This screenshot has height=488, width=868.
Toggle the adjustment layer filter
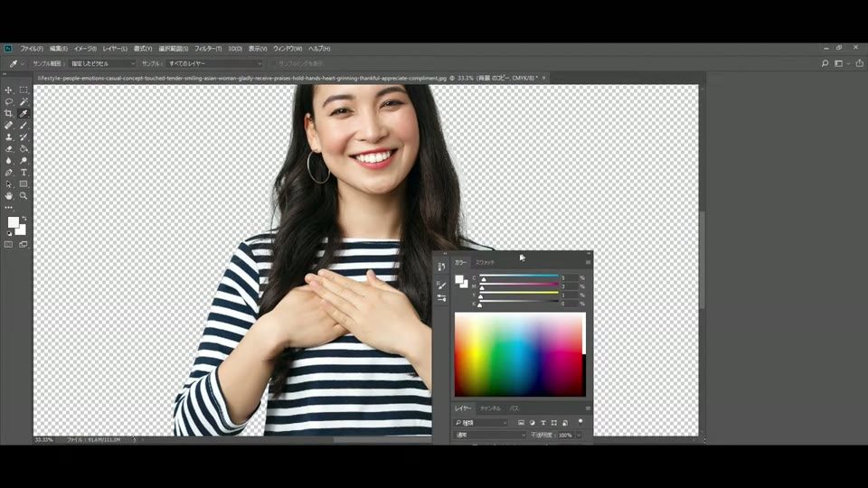tap(532, 423)
